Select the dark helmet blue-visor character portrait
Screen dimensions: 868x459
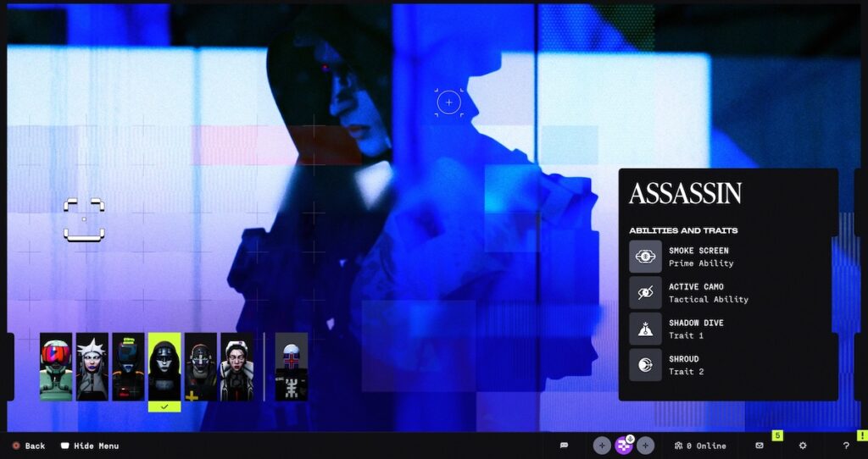128,367
